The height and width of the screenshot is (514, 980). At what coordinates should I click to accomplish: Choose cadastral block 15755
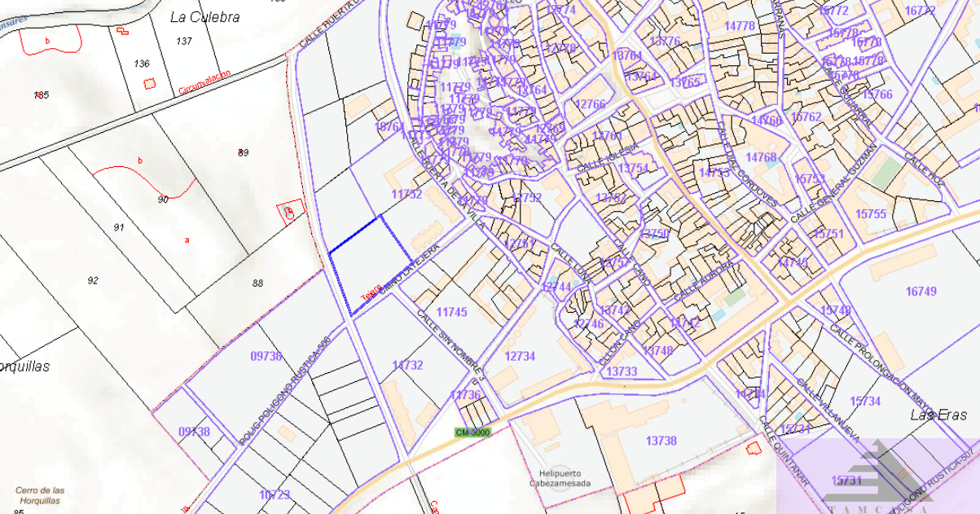pyautogui.click(x=870, y=214)
